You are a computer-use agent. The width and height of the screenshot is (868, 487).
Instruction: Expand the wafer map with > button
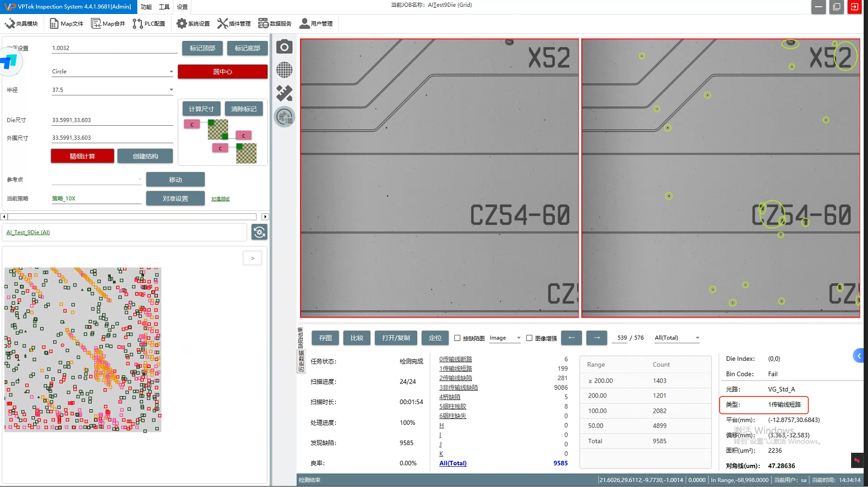coord(252,258)
